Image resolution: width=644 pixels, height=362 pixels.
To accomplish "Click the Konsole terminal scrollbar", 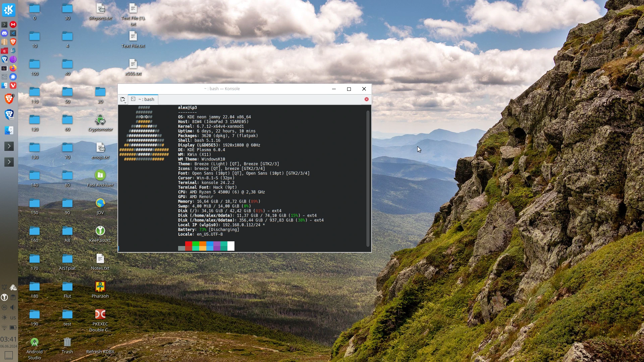I will pos(368,178).
